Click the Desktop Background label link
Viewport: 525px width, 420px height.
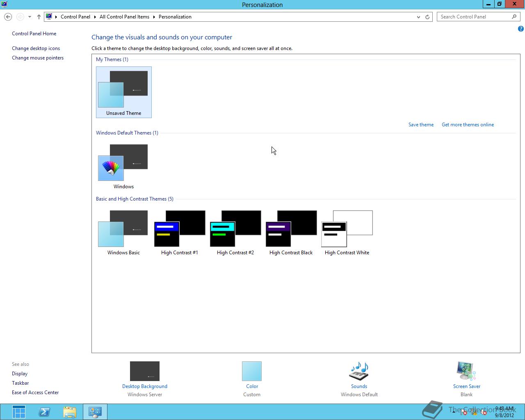click(x=145, y=386)
